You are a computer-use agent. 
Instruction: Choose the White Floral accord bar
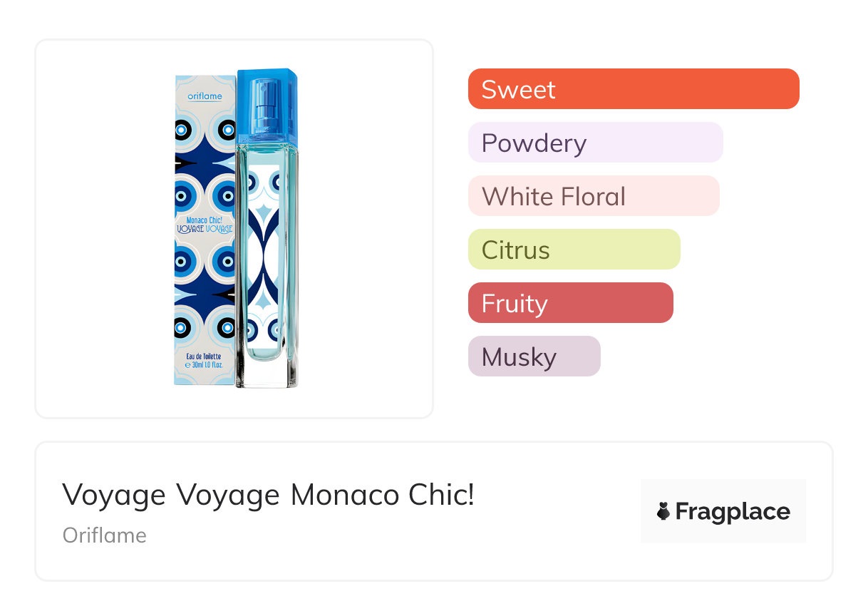(594, 196)
